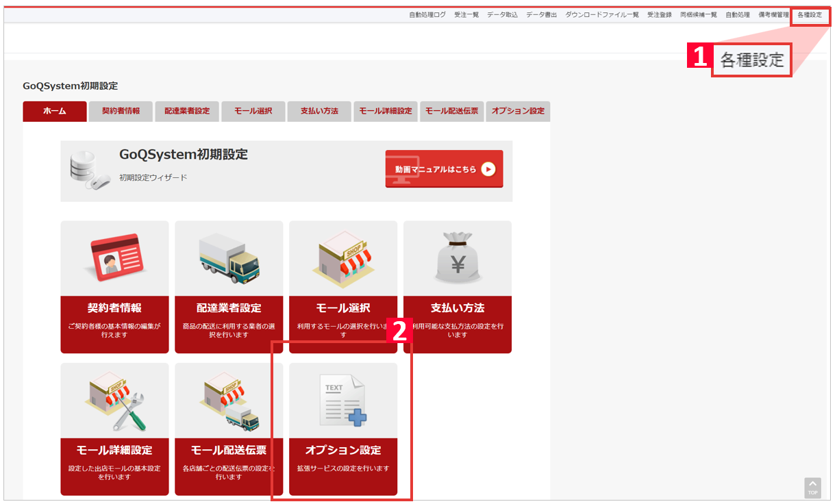Open 受注一覧 in the top menu

pyautogui.click(x=466, y=14)
